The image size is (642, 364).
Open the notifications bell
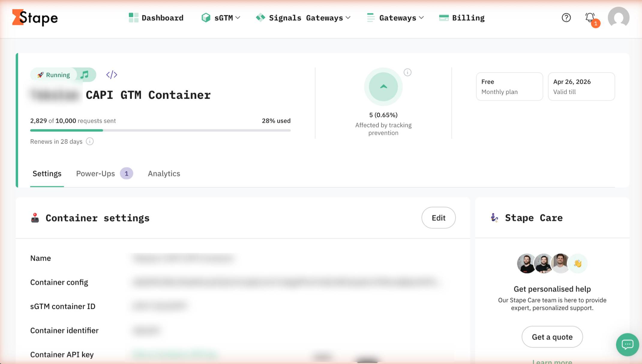pyautogui.click(x=590, y=18)
